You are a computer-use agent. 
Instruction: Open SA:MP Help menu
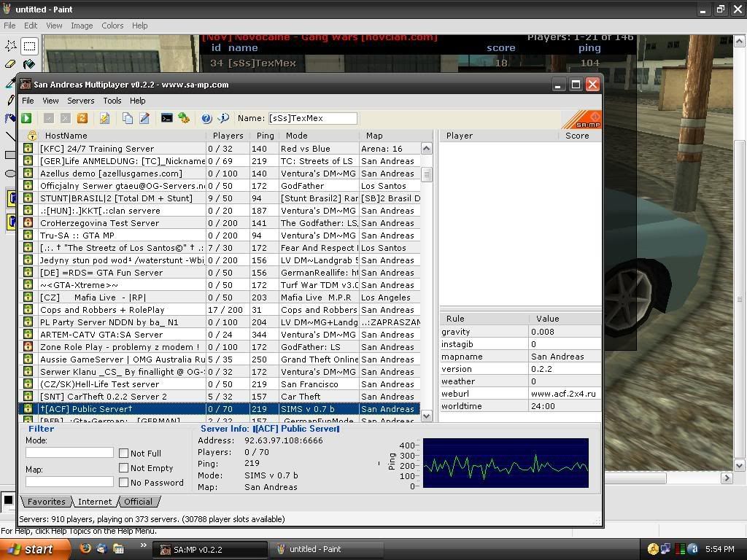[137, 101]
